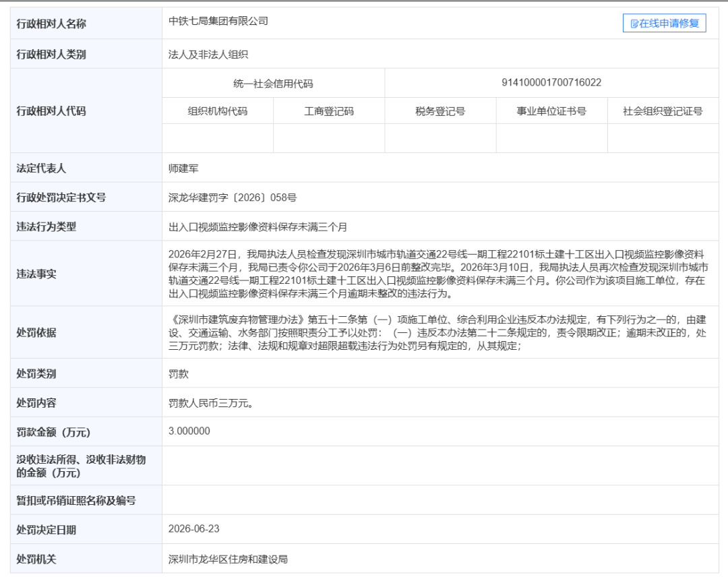Click penalty type value 罚款

click(178, 374)
